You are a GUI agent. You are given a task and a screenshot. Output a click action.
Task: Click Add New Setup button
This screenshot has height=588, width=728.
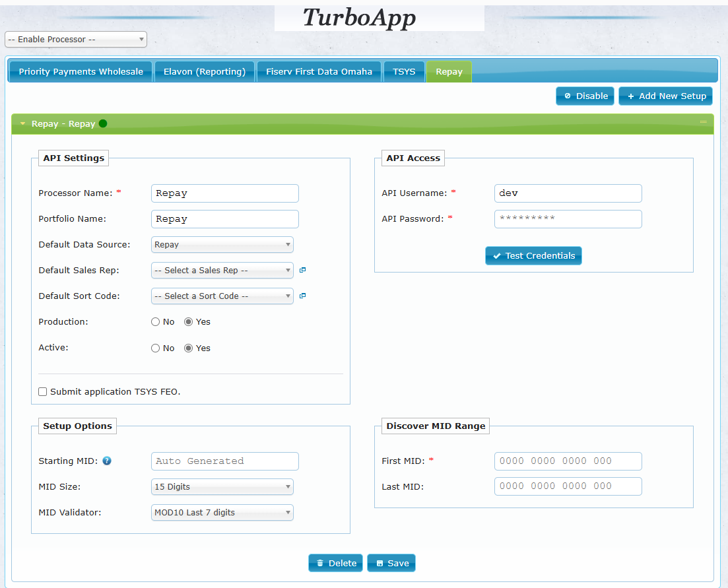(665, 96)
